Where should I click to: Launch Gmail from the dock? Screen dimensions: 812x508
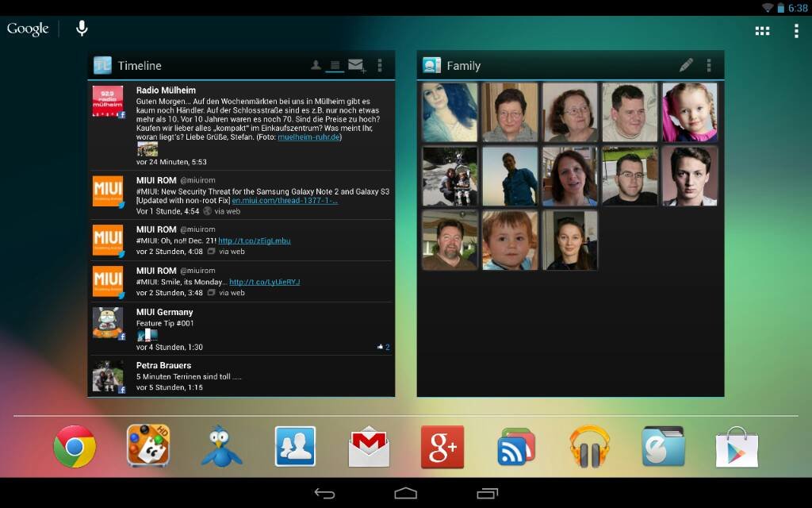(x=369, y=446)
